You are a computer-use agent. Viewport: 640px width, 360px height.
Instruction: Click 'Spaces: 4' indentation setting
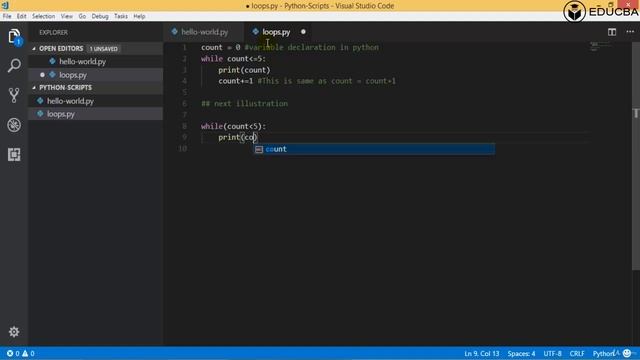[521, 353]
